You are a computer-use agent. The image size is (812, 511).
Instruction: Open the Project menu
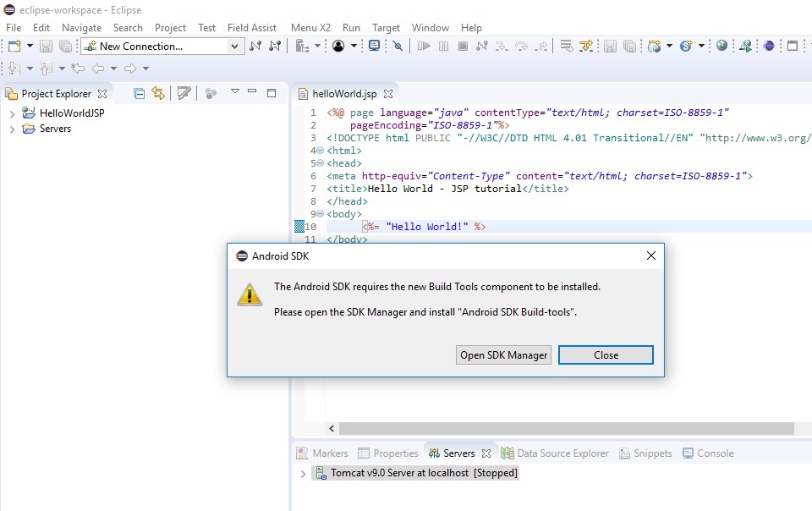[x=170, y=27]
